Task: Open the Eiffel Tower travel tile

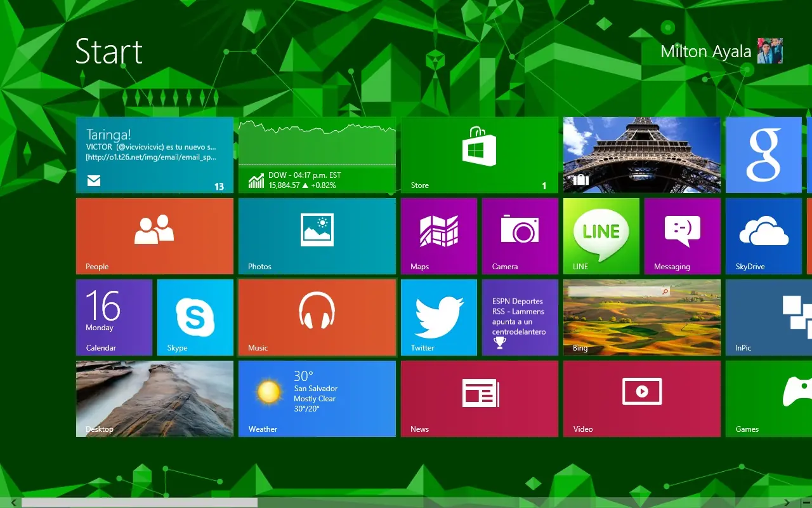Action: pos(642,155)
